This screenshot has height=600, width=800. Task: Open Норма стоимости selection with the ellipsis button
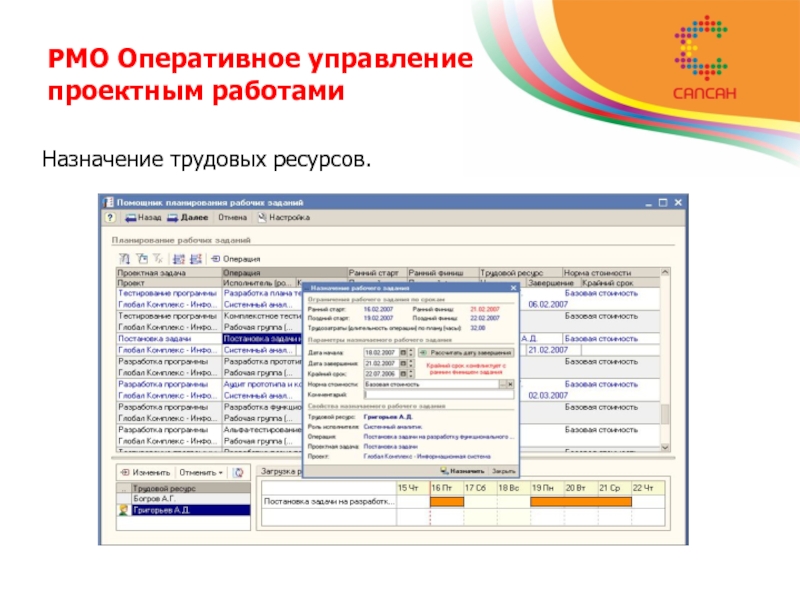click(x=503, y=384)
